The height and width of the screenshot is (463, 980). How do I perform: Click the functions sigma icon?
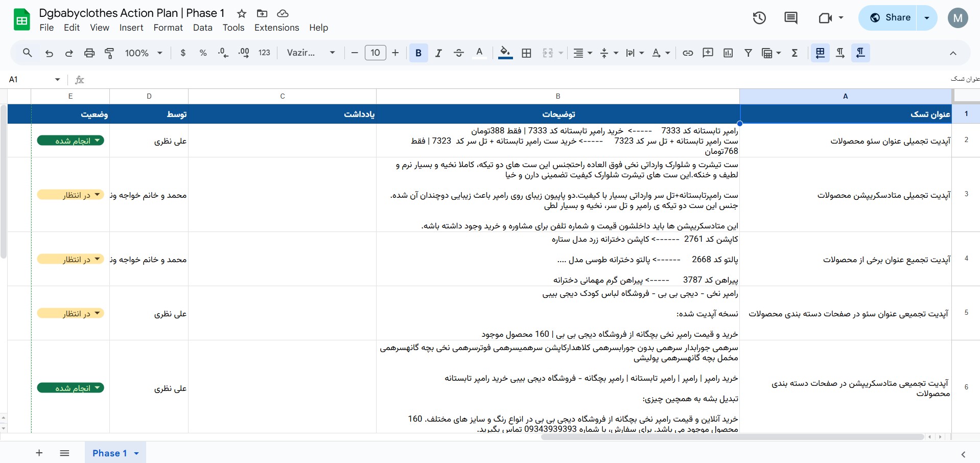[795, 53]
